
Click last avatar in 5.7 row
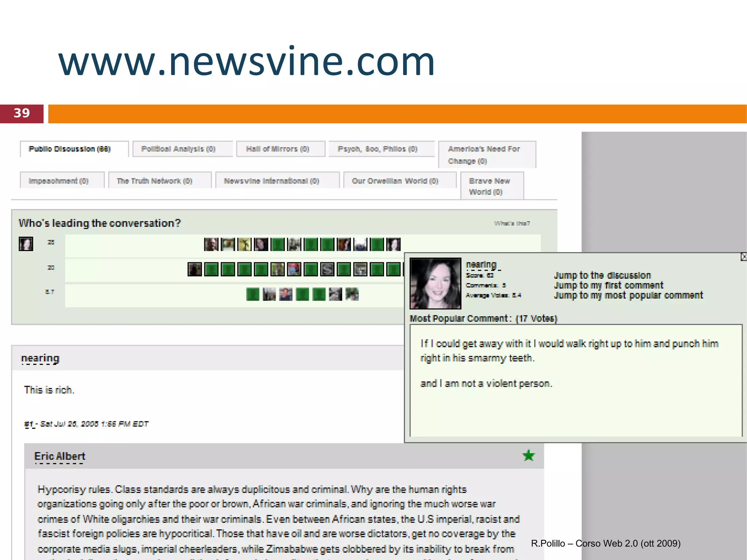(x=352, y=294)
